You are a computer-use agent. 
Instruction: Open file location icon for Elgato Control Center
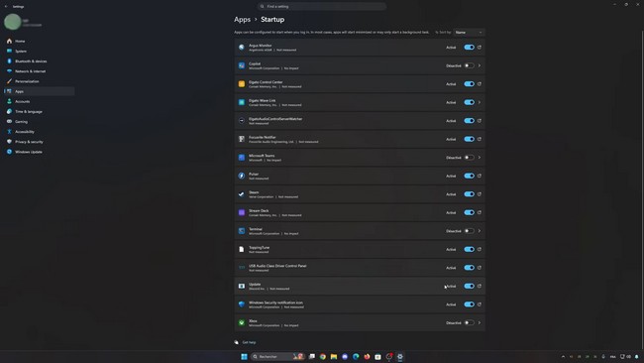480,84
